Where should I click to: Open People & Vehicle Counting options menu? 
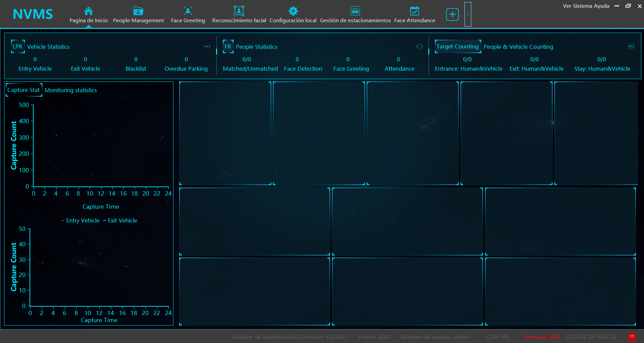tap(631, 47)
